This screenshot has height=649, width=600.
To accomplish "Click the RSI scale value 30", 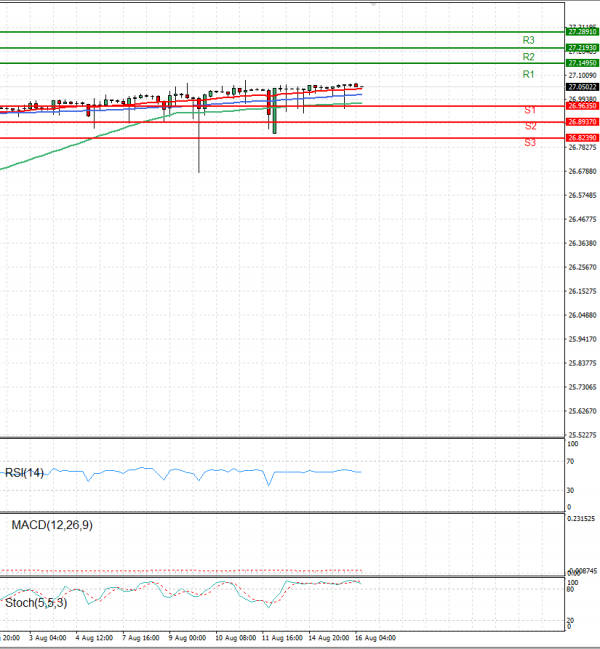I will [570, 490].
